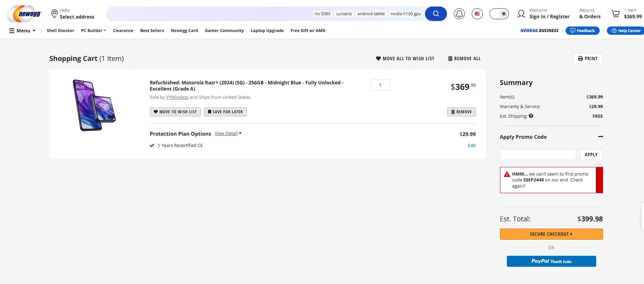Expand the PC Builder dropdown
Viewport: 644px width, 284px height.
(94, 31)
